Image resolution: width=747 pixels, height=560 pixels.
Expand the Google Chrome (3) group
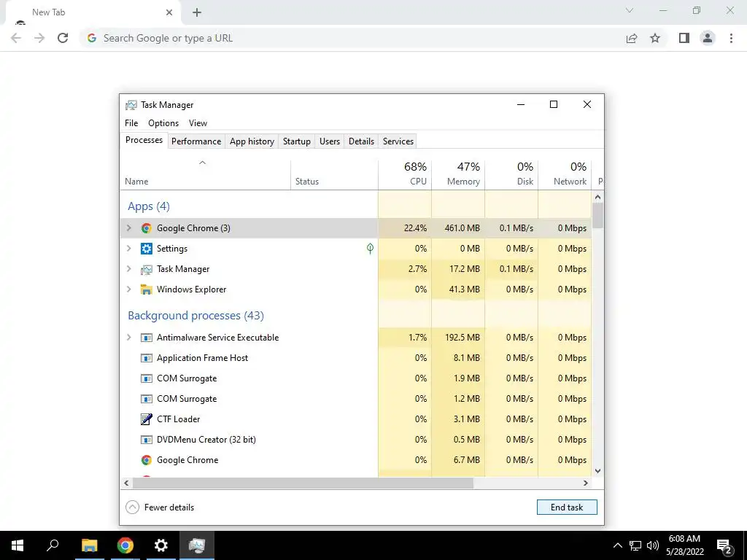128,228
